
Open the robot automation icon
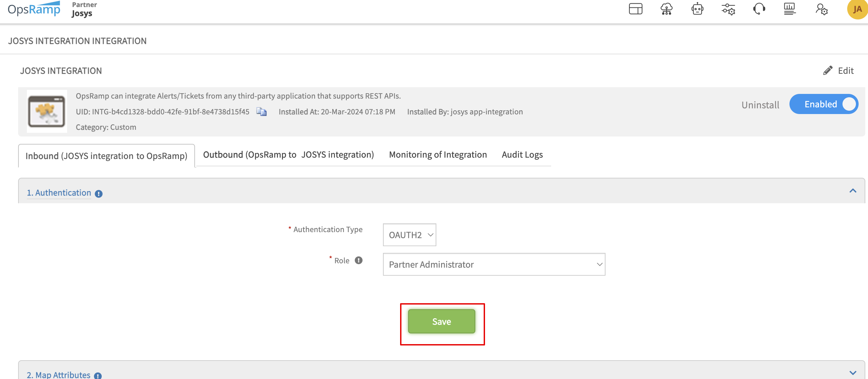coord(697,9)
